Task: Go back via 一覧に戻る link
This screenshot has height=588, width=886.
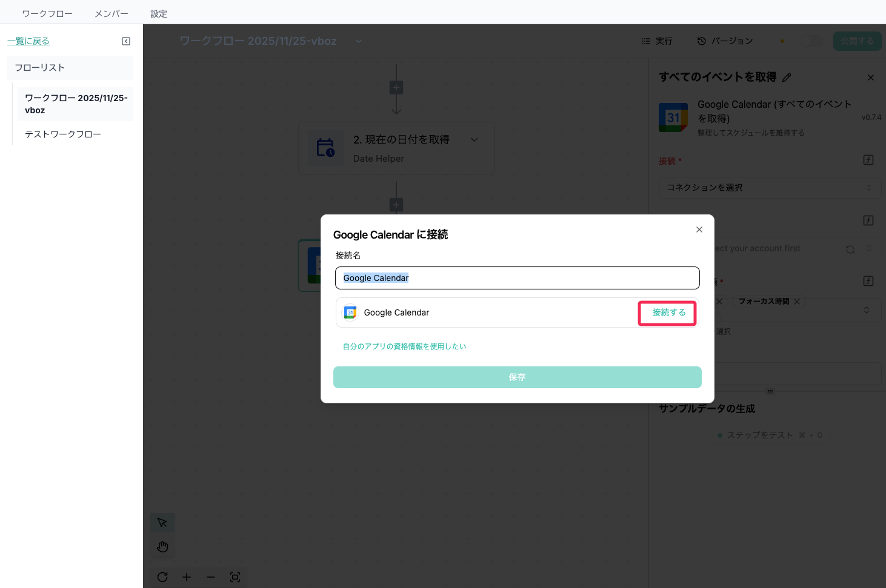Action: pyautogui.click(x=28, y=41)
